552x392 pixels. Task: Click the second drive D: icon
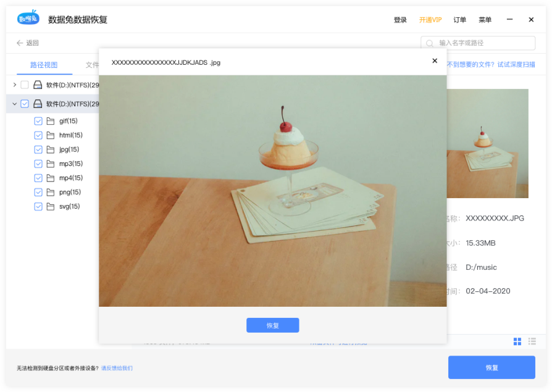(x=38, y=104)
